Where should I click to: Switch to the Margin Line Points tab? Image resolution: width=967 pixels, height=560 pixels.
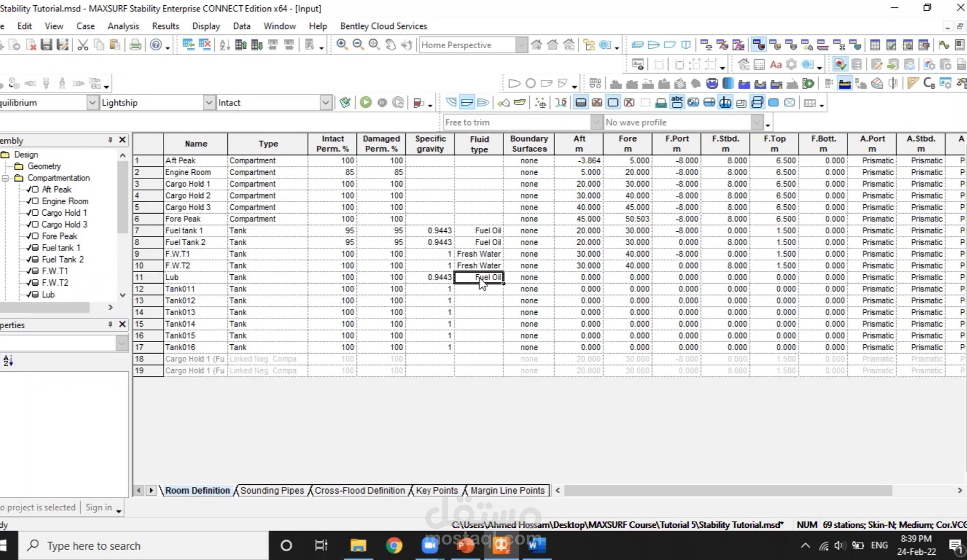coord(507,491)
